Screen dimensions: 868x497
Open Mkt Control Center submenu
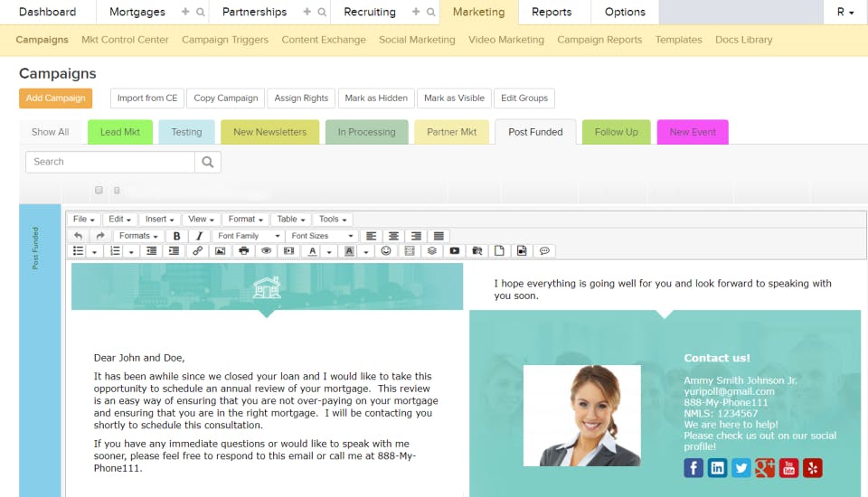point(125,40)
